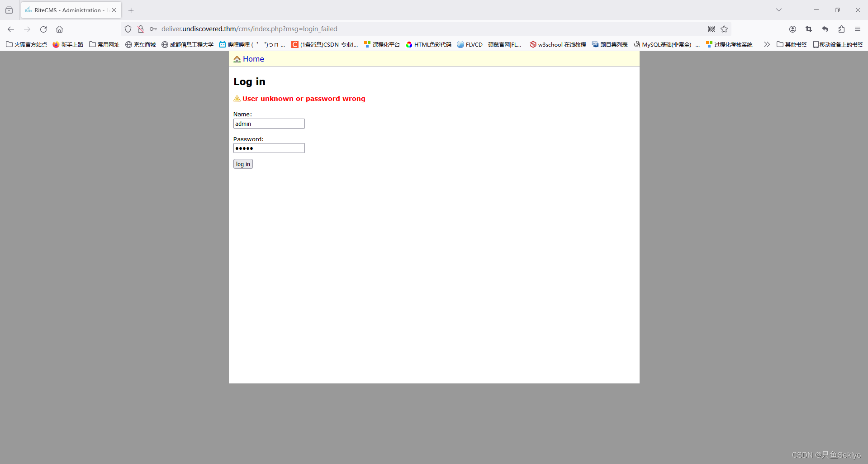
Task: Expand the list all tabs chevron
Action: (779, 10)
